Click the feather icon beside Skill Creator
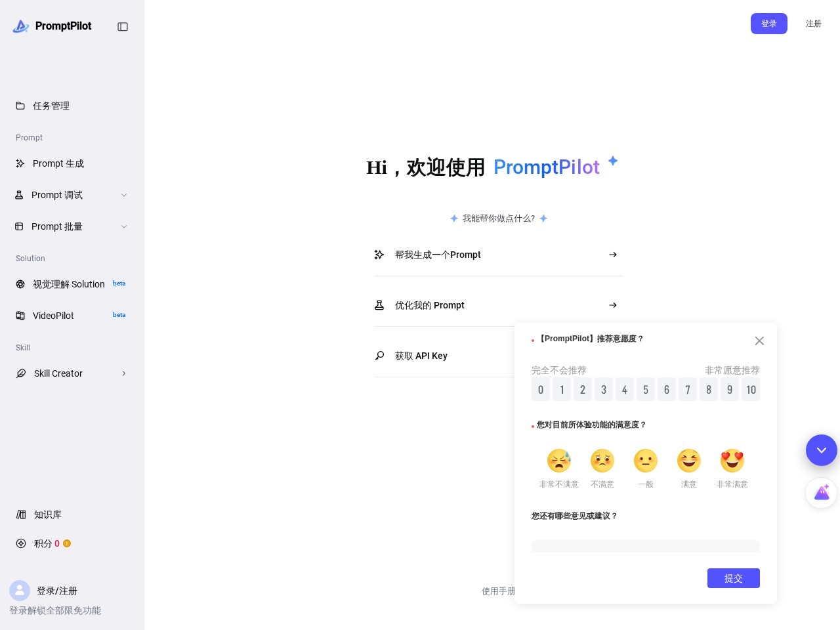 [x=21, y=373]
